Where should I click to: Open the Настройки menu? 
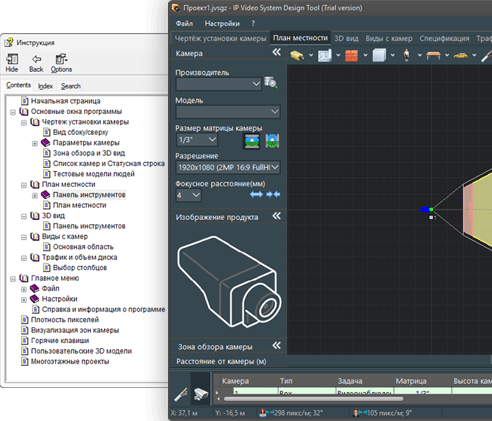coord(222,23)
